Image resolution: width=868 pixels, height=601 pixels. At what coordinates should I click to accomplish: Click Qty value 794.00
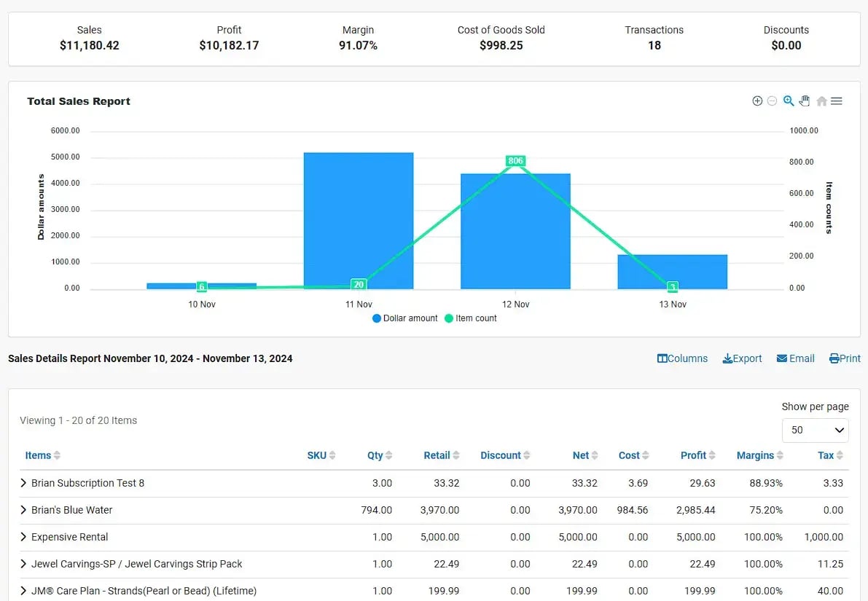click(377, 510)
